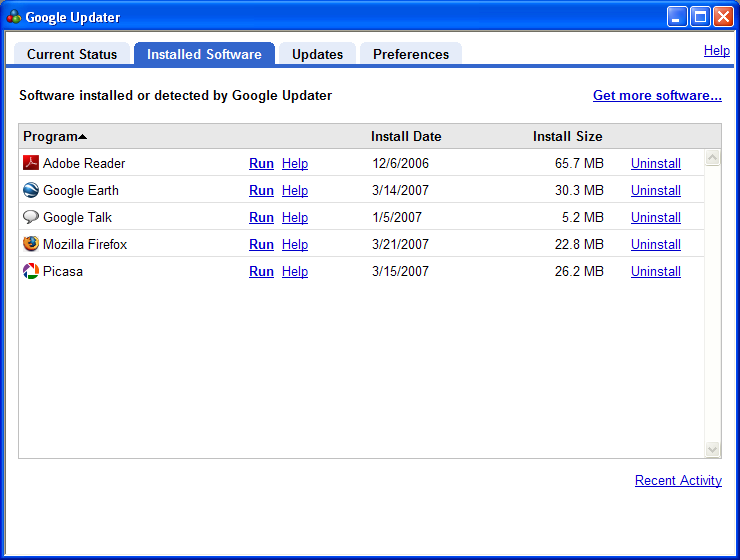The width and height of the screenshot is (740, 560).
Task: Open Help for Google Talk
Action: point(295,217)
